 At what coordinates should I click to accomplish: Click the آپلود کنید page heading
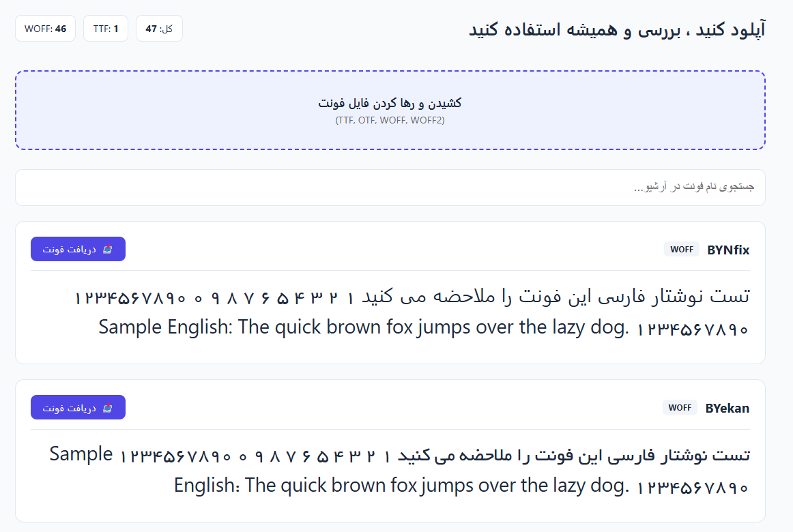[x=617, y=29]
